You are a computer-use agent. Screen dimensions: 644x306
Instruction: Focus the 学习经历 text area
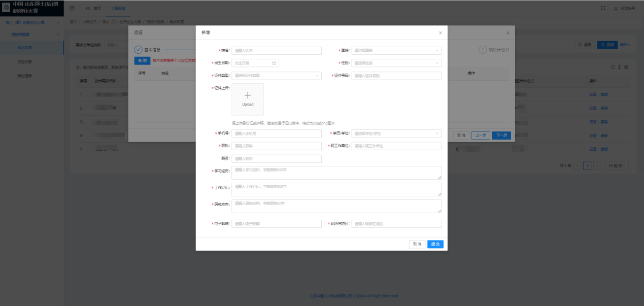pos(336,173)
